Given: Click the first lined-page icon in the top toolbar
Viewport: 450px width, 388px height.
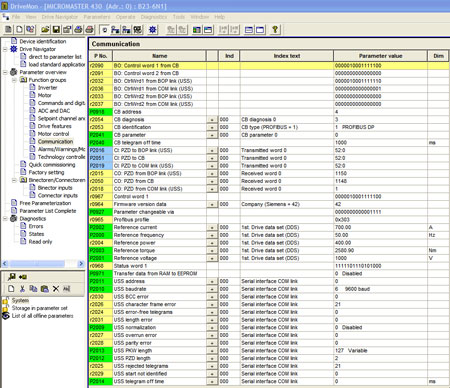Looking at the screenshot, I should [x=8, y=30].
